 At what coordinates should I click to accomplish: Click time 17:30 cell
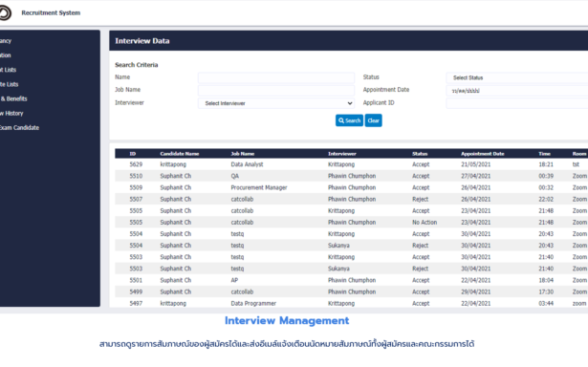pyautogui.click(x=546, y=291)
